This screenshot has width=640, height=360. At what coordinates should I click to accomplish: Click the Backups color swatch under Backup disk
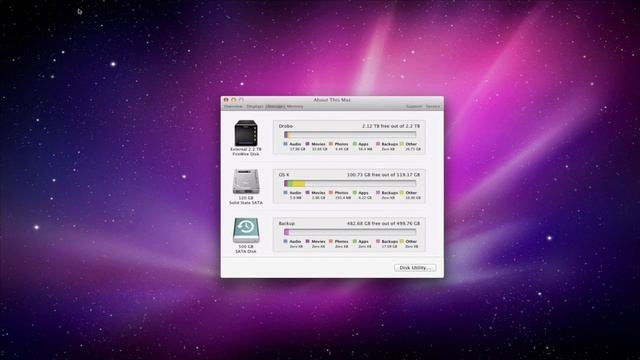[x=378, y=242]
